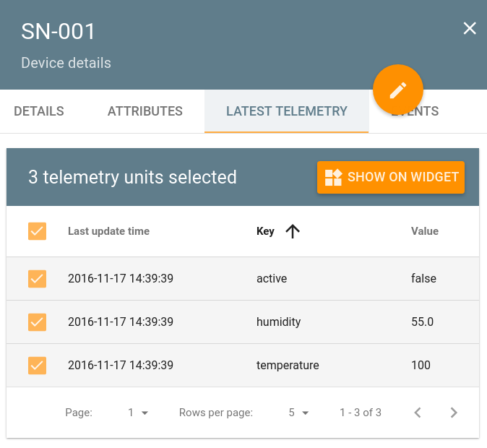Image resolution: width=487 pixels, height=448 pixels.
Task: Open the partially hidden Events tab
Action: (428, 112)
